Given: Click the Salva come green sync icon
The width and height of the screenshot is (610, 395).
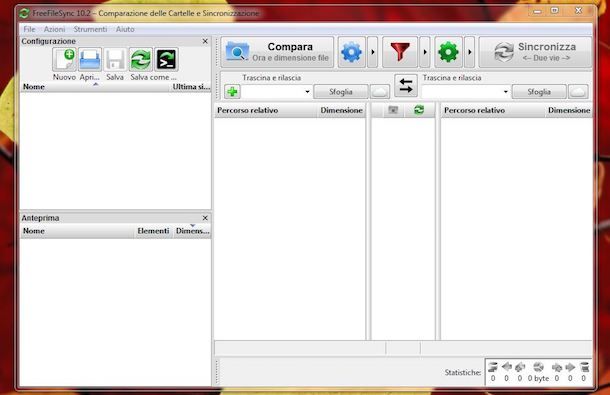Looking at the screenshot, I should tap(141, 60).
